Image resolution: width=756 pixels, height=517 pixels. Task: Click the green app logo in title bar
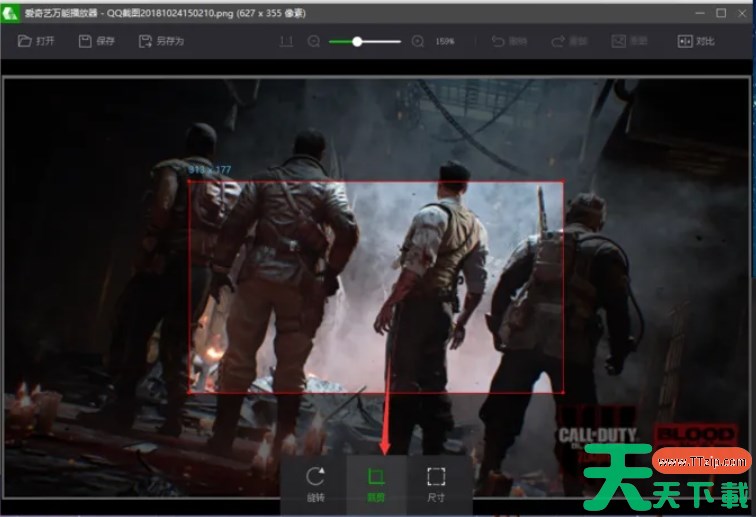(x=12, y=13)
